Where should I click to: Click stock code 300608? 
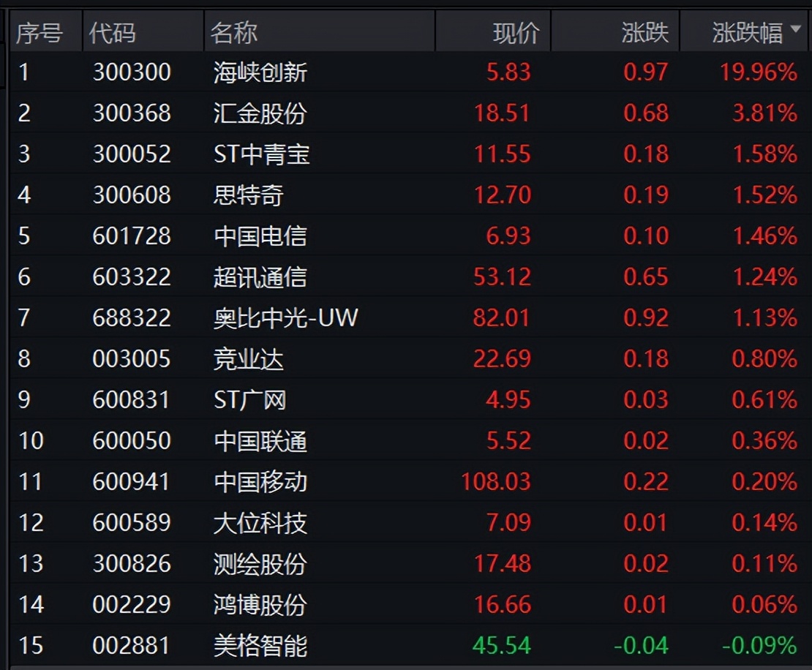pos(132,195)
